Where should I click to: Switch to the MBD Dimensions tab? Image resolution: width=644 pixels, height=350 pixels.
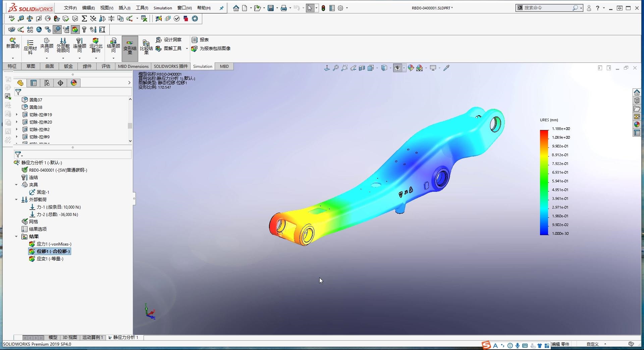tap(133, 66)
